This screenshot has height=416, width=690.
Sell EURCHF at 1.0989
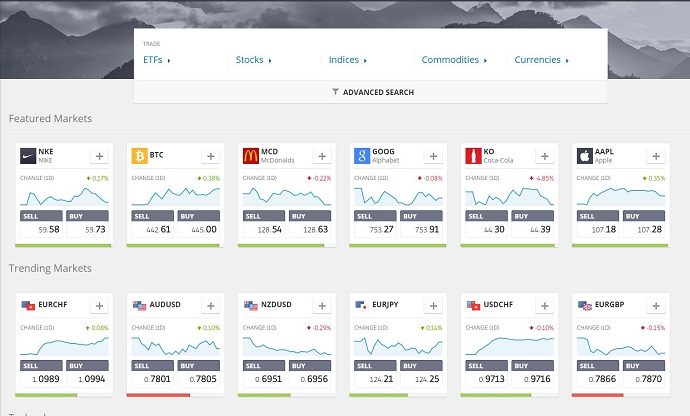tap(41, 374)
